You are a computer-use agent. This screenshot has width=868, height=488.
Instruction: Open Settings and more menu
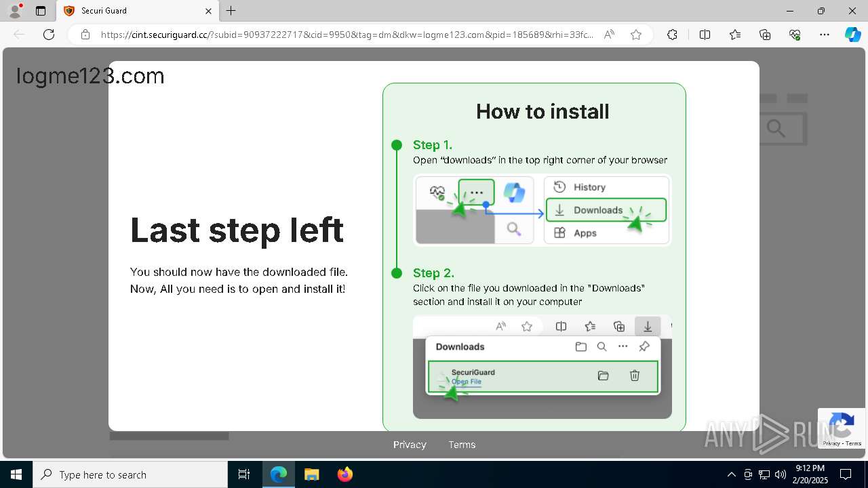[x=825, y=35]
